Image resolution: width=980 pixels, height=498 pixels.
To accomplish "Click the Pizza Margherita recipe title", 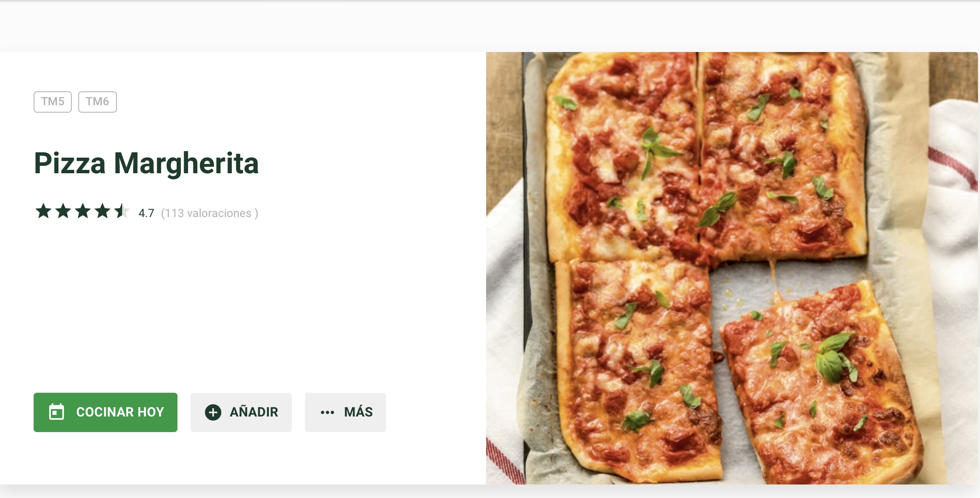I will click(146, 163).
